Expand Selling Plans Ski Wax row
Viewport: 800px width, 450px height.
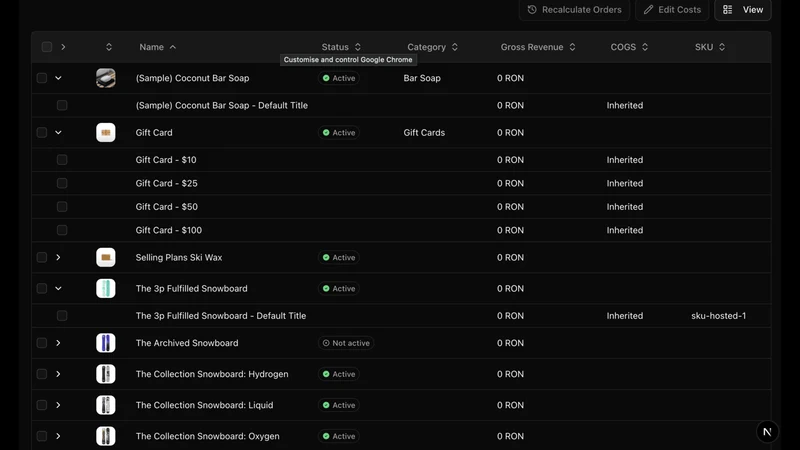point(58,258)
